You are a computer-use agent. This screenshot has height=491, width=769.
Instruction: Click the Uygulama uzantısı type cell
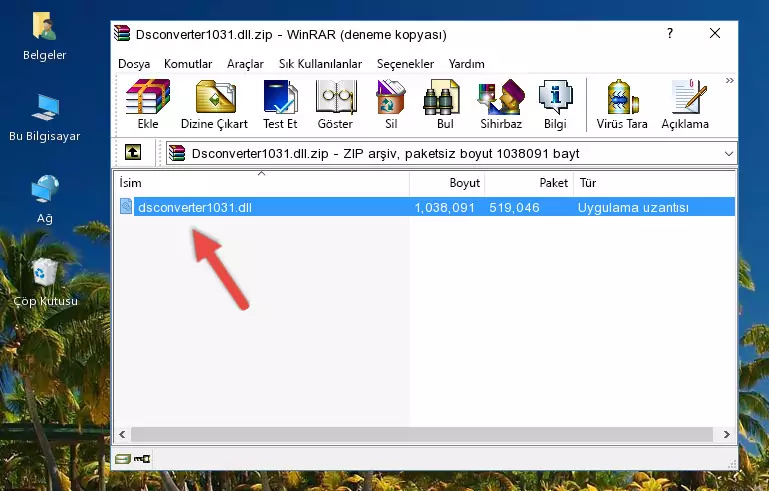633,207
